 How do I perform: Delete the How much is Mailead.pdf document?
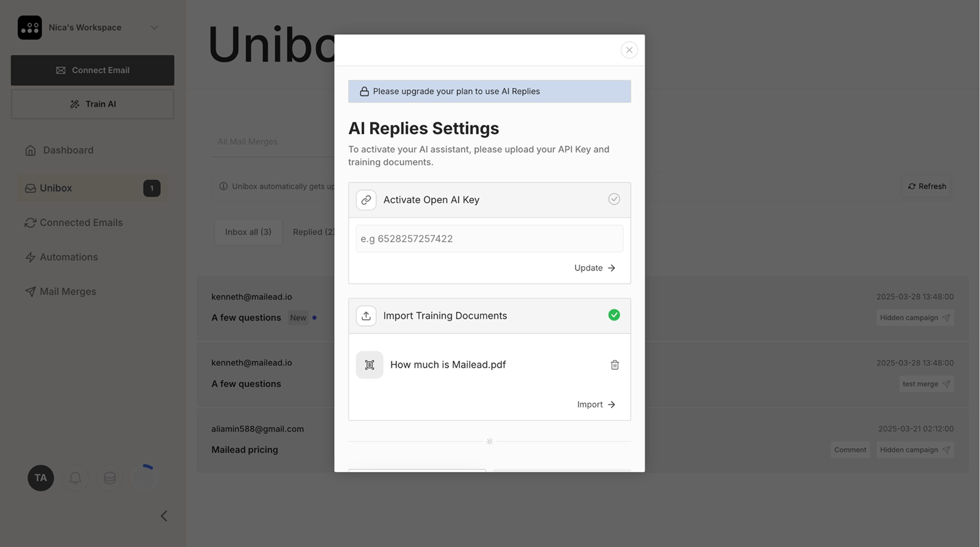[615, 365]
